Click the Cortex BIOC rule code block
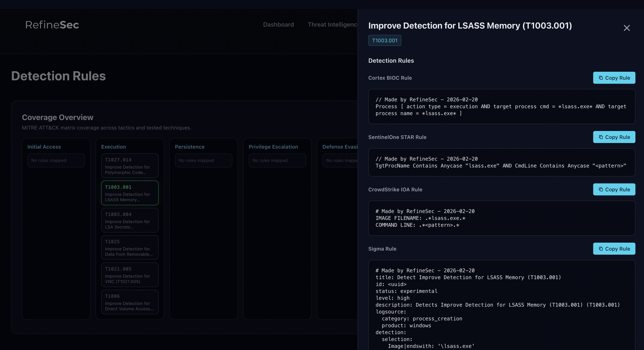The height and width of the screenshot is (350, 644). (x=501, y=107)
